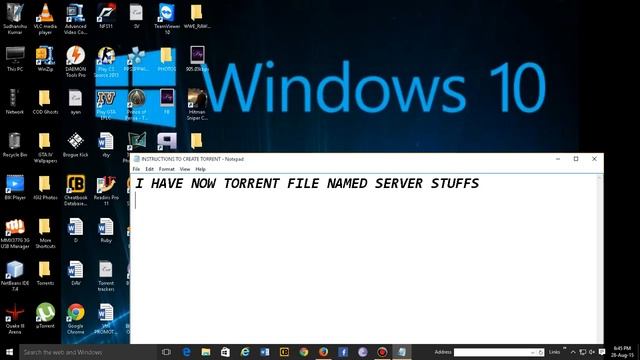Image resolution: width=640 pixels, height=360 pixels.
Task: Open the Action Center notifications icon
Action: (602, 352)
